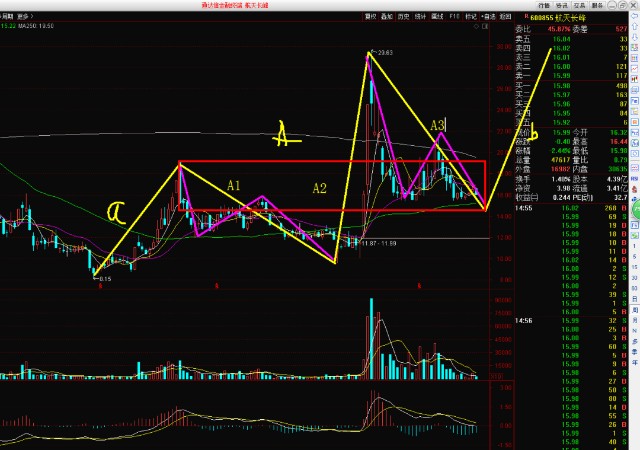Click the small square icon at chart top right
Viewport: 640px width, 450px height.
[x=485, y=26]
